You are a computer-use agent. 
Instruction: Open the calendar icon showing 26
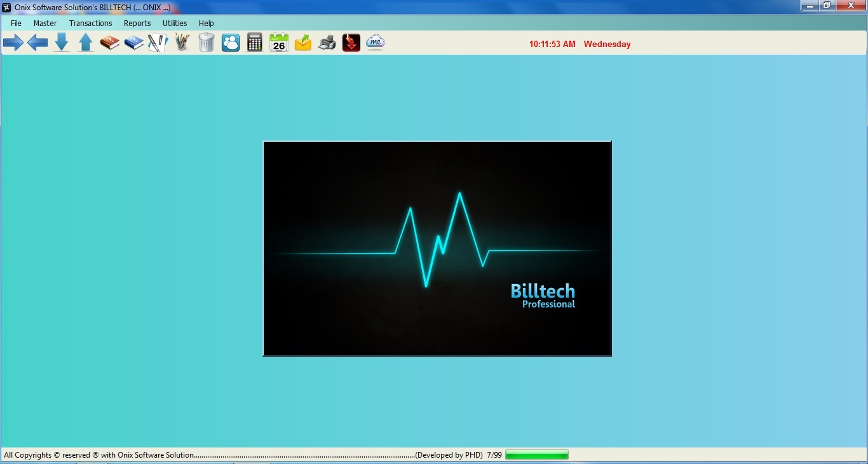coord(279,43)
